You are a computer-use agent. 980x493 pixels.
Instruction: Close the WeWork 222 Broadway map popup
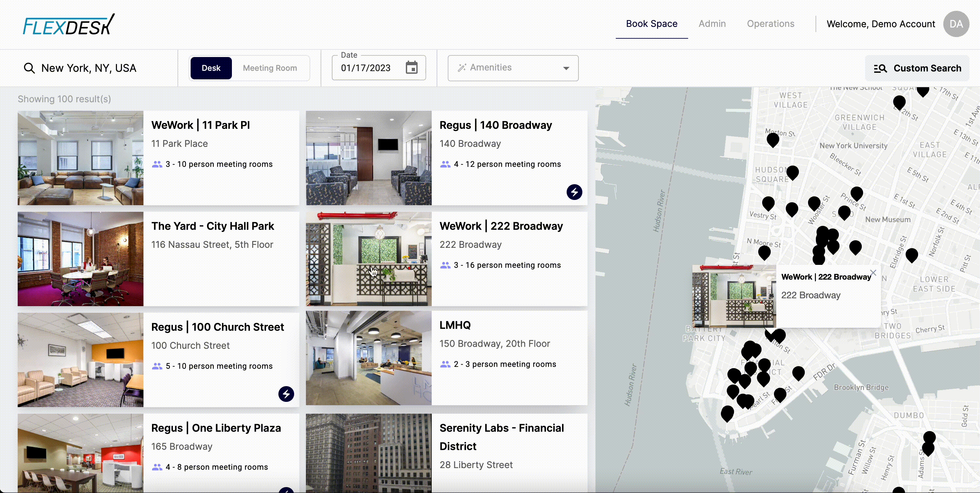pyautogui.click(x=873, y=273)
